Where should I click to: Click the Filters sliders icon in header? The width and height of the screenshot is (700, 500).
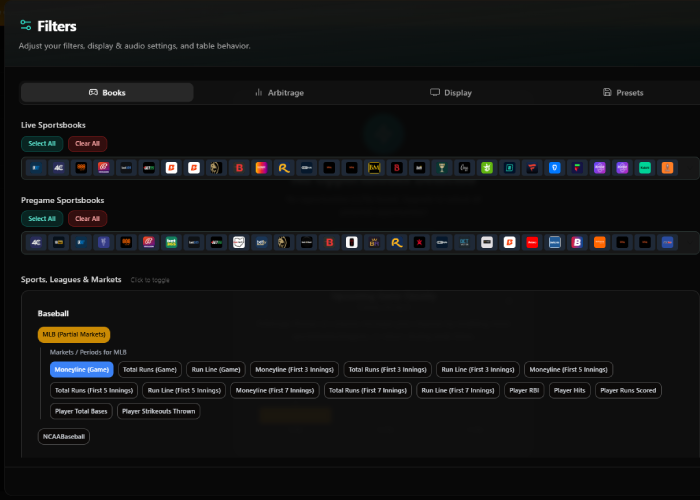click(x=26, y=25)
